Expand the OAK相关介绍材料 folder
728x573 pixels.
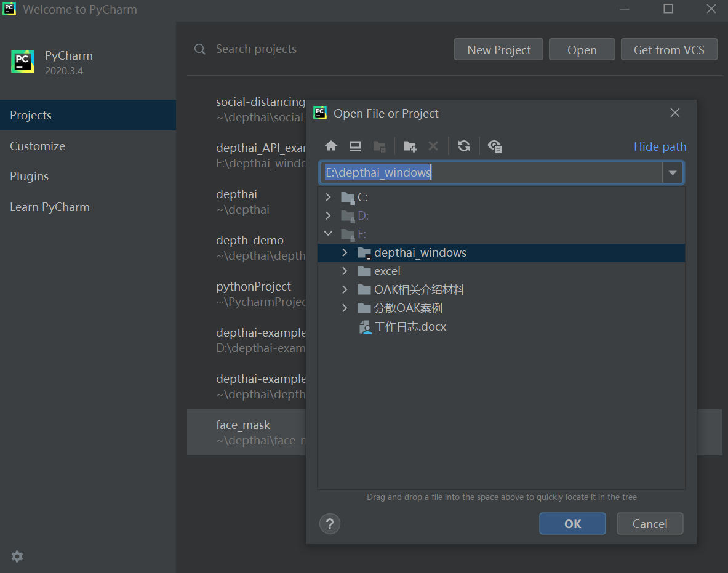pyautogui.click(x=345, y=289)
